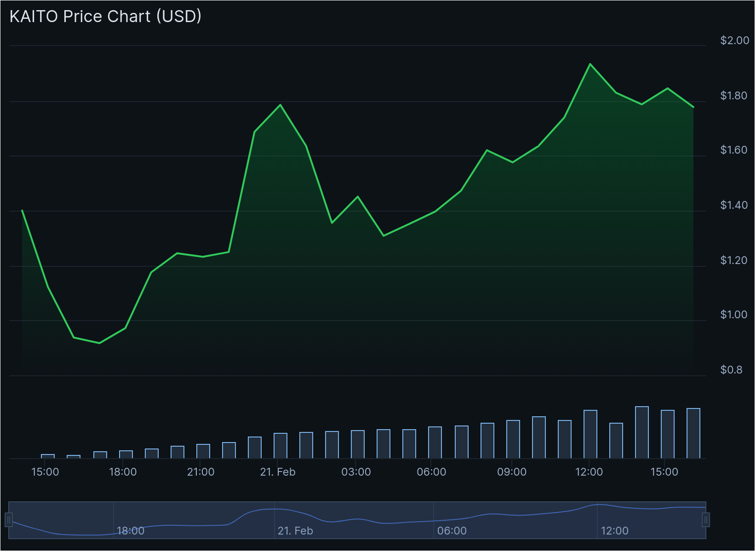Select the $1.00 y-axis label
This screenshot has width=756, height=552.
tap(733, 315)
